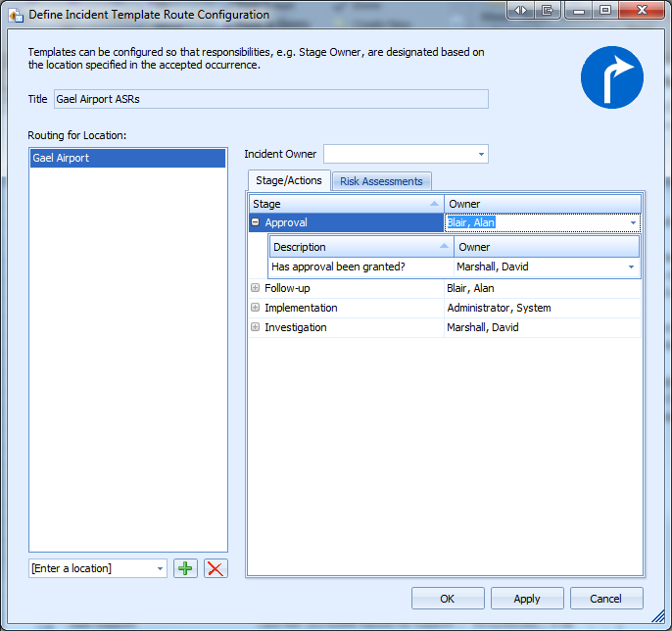Image resolution: width=672 pixels, height=631 pixels.
Task: Click the Apply button
Action: (527, 599)
